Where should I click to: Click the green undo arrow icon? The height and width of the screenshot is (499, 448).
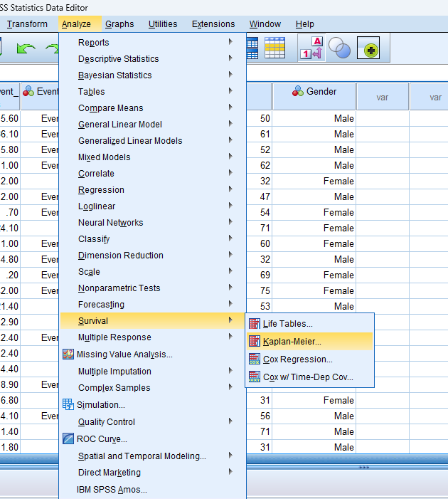pyautogui.click(x=26, y=49)
